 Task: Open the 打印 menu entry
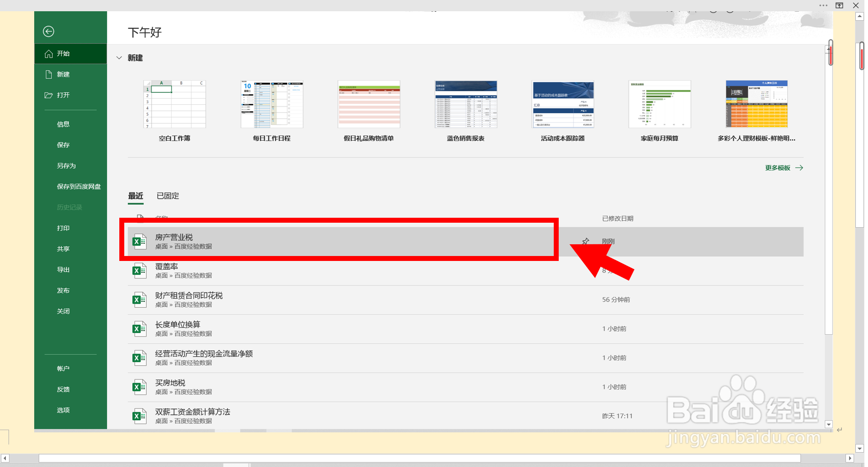click(63, 228)
